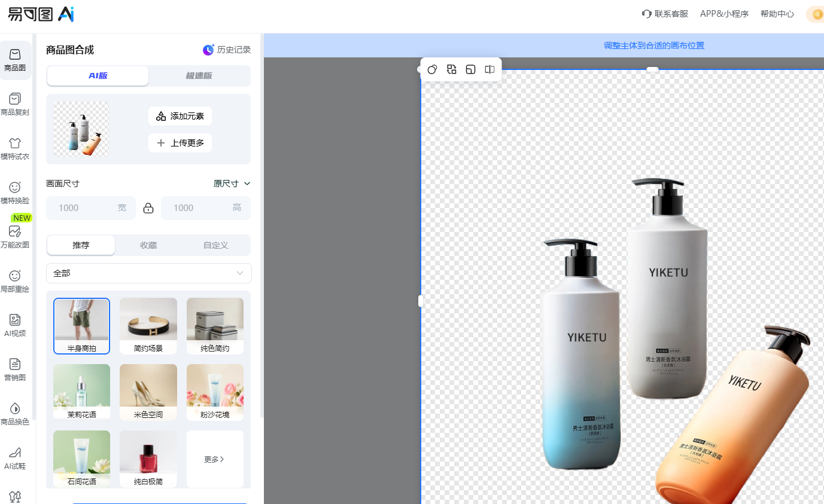The height and width of the screenshot is (504, 824).
Task: Expand the 原尺寸 size dropdown
Action: click(x=232, y=184)
